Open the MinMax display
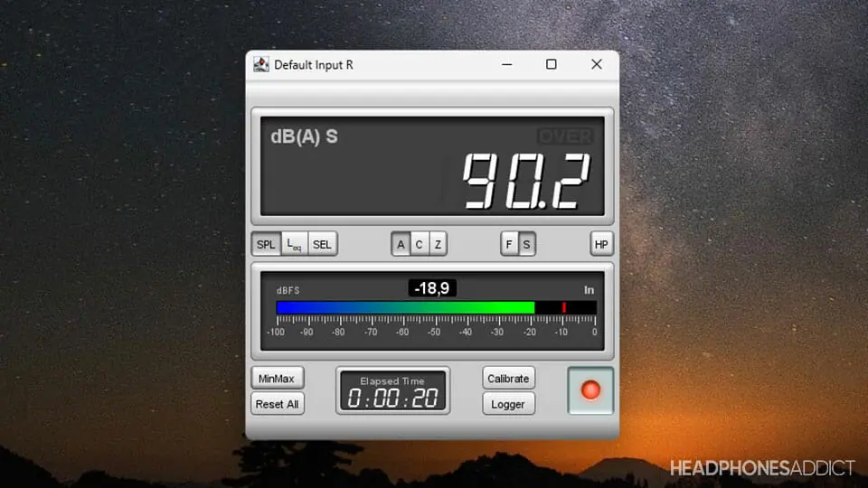This screenshot has width=868, height=488. (x=277, y=379)
